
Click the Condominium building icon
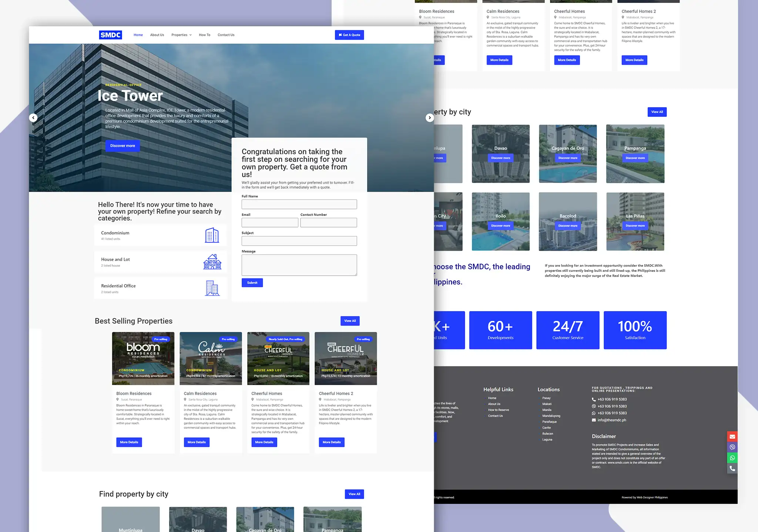point(212,235)
